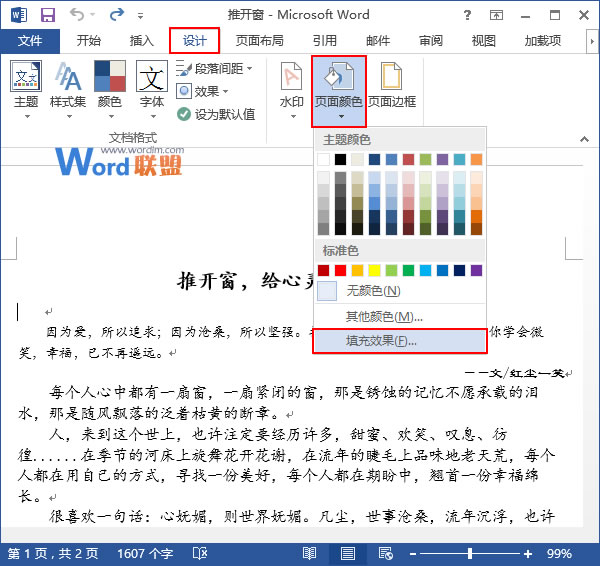This screenshot has height=566, width=600.
Task: Switch to Web Layout view
Action: pos(385,553)
